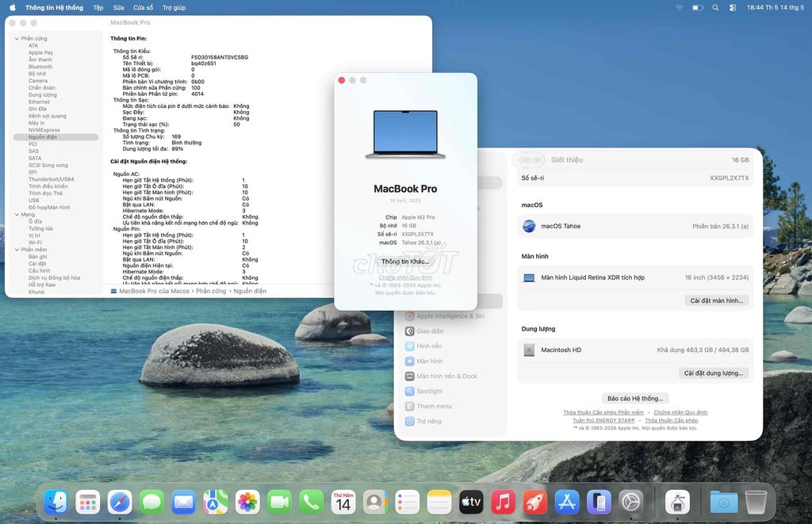Viewport: 812px width, 524px height.
Task: Open Calendar showing 14 in Dock
Action: pyautogui.click(x=343, y=502)
